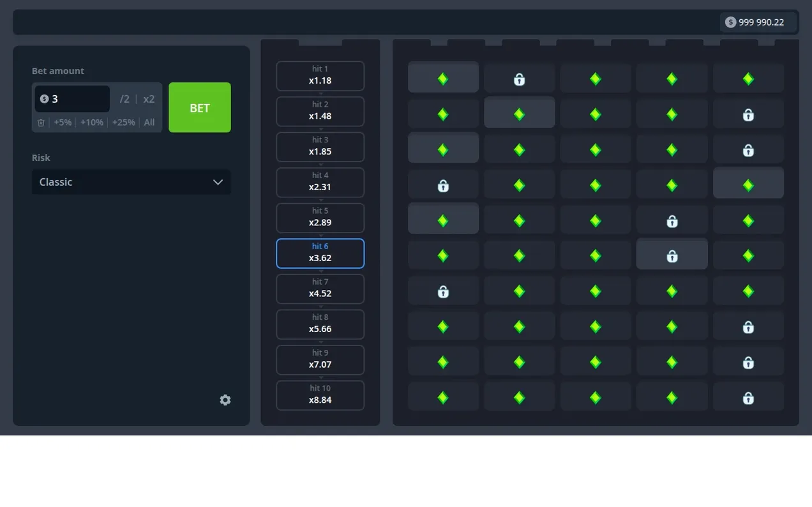Open the settings gear icon
Image resolution: width=812 pixels, height=507 pixels.
[x=225, y=400]
